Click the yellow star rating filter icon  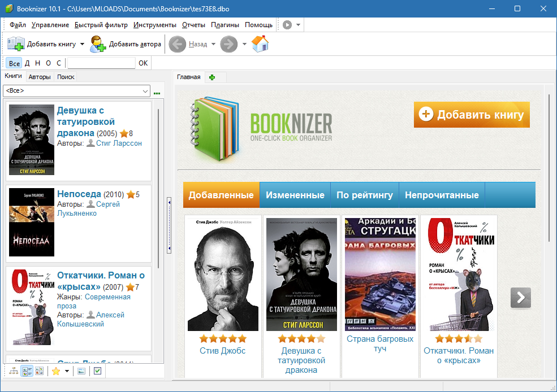(56, 371)
